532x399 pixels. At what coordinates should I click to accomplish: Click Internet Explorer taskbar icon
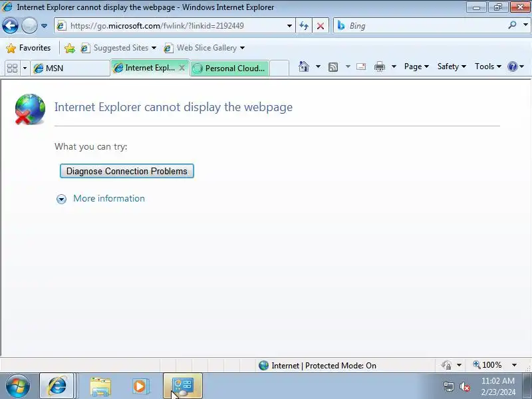click(x=57, y=386)
